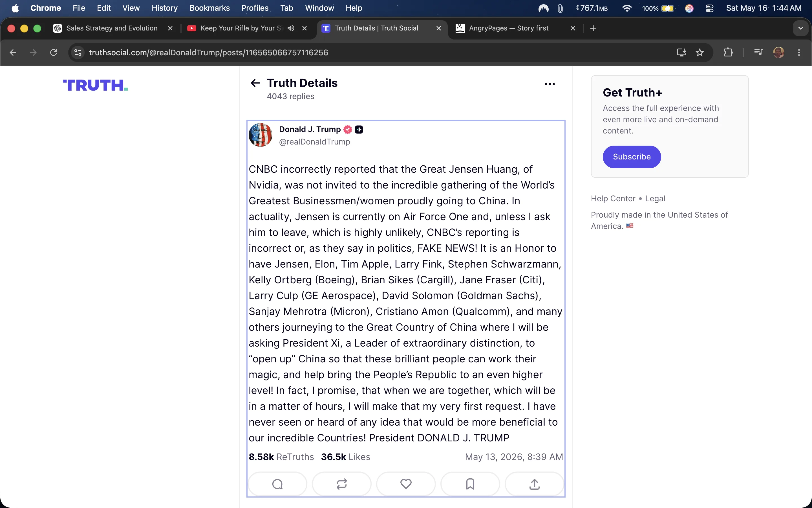Open the Bookmarks menu

tap(209, 8)
